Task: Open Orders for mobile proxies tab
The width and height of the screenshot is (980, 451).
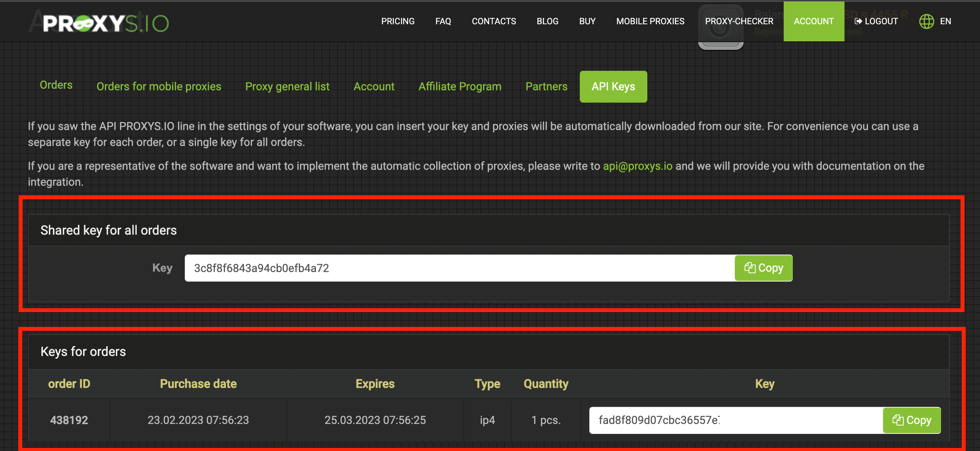Action: [x=159, y=87]
